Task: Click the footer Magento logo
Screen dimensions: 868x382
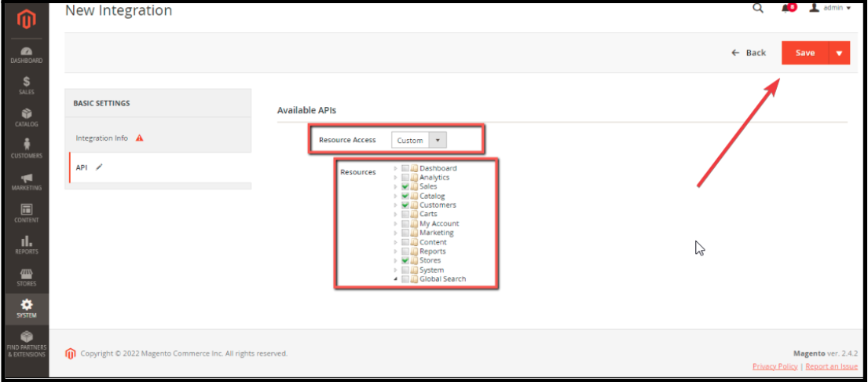Action: pyautogui.click(x=70, y=353)
